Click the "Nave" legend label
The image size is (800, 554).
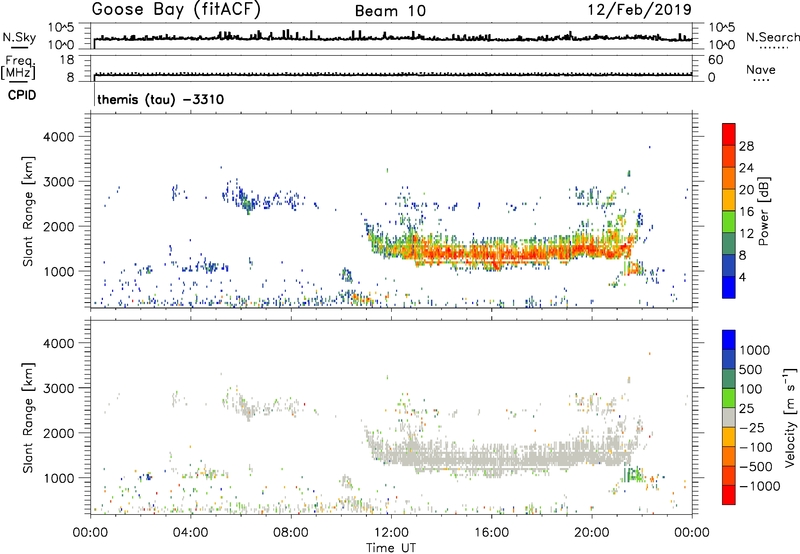[761, 69]
